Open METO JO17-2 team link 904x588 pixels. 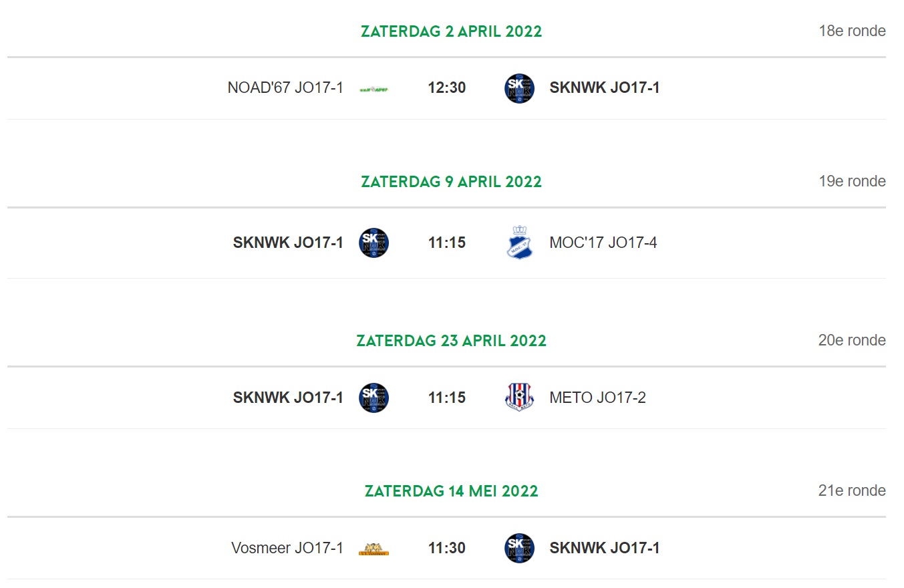click(x=598, y=398)
